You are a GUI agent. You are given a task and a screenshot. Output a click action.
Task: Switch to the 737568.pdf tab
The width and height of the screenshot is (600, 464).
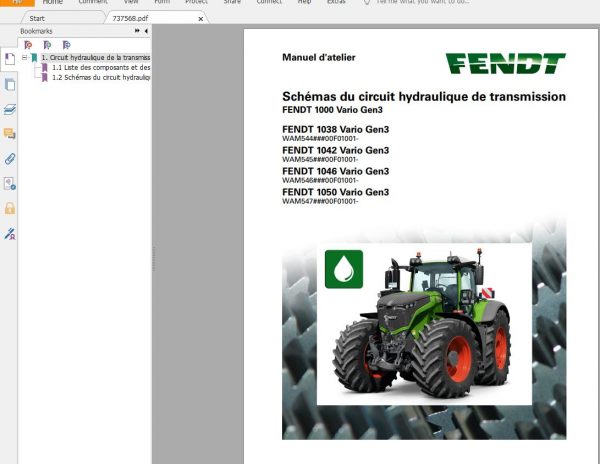point(130,18)
